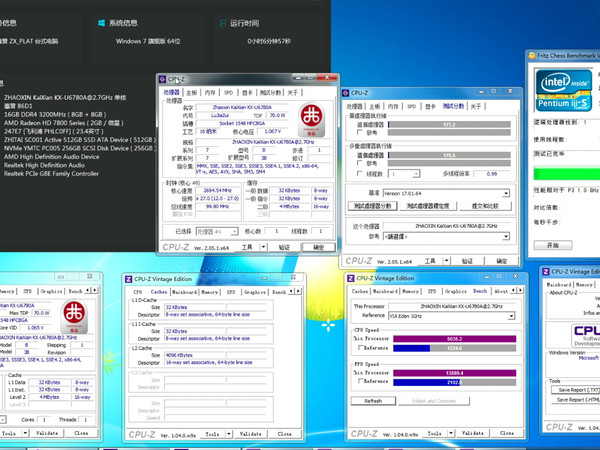
Task: Open 显卡 tab in CPU-Z 处理器 window
Action: click(247, 93)
